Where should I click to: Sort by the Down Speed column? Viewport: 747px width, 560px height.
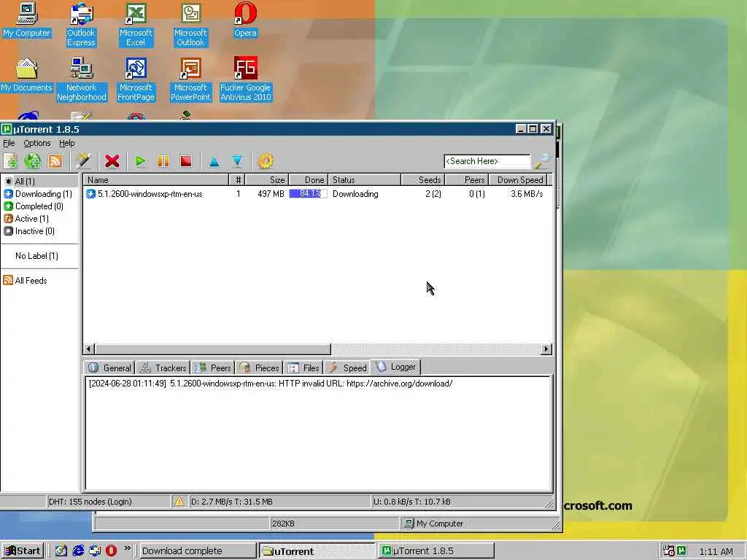pyautogui.click(x=519, y=180)
